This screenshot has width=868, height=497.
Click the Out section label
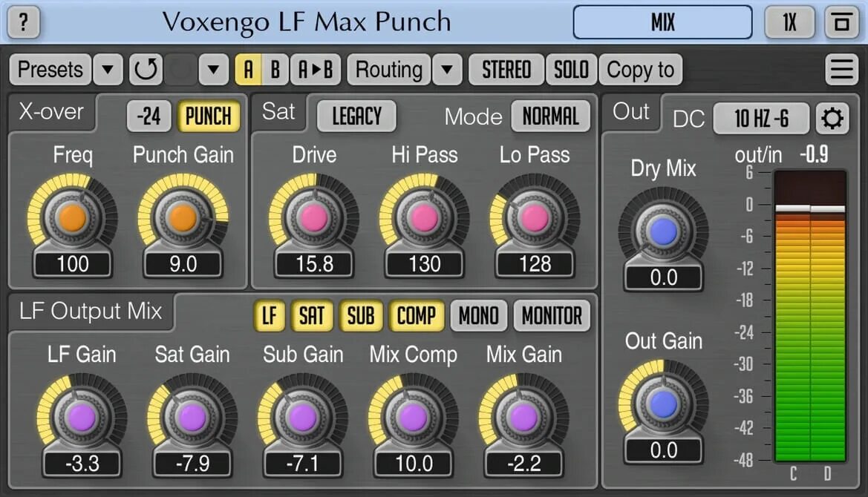[631, 112]
